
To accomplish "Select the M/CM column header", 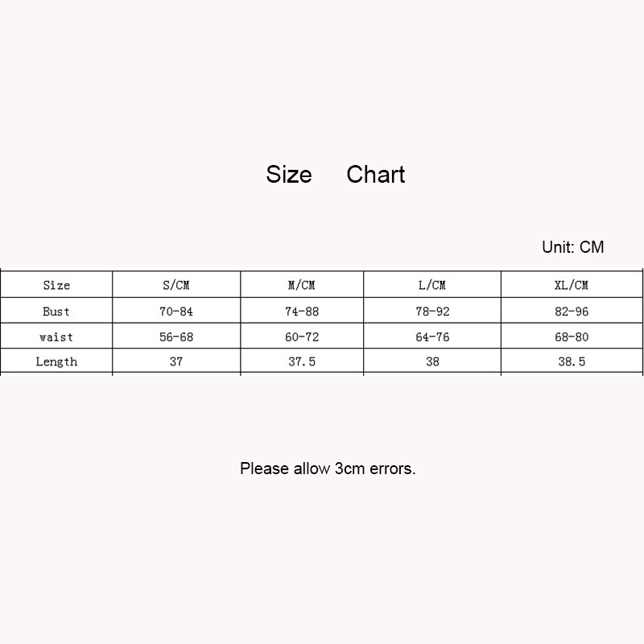I will 302,285.
